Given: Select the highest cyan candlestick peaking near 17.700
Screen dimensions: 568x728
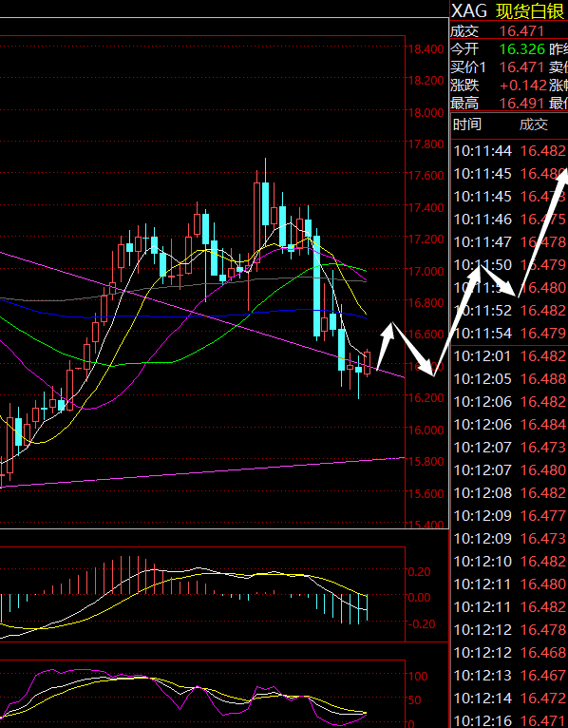Looking at the screenshot, I should click(x=265, y=202).
